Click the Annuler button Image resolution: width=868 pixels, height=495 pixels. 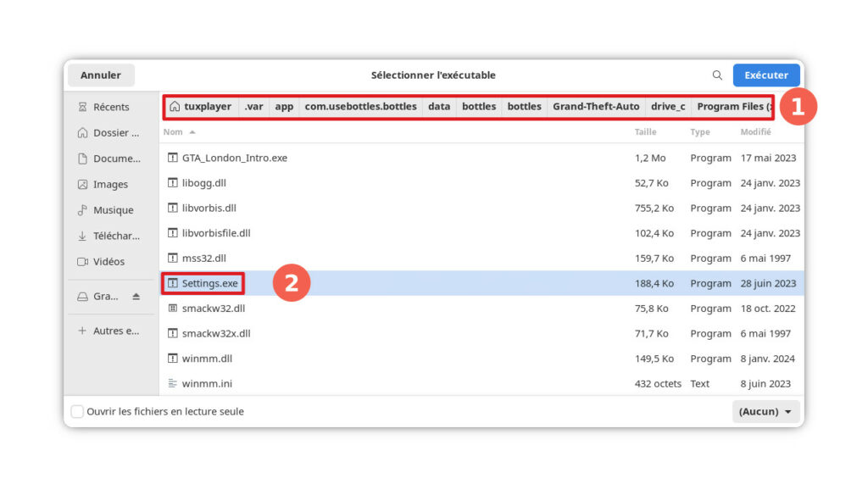click(x=100, y=75)
